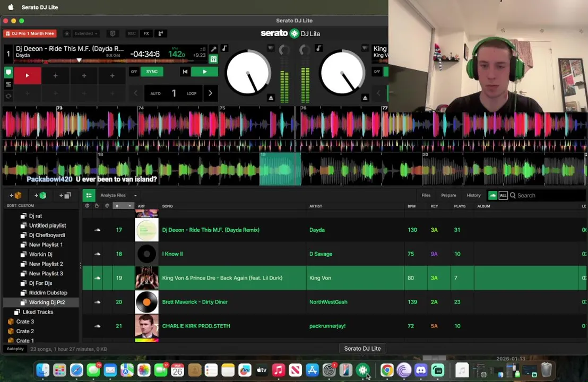The width and height of the screenshot is (588, 382).
Task: Select the Riddim Dubstep playlist
Action: point(48,292)
